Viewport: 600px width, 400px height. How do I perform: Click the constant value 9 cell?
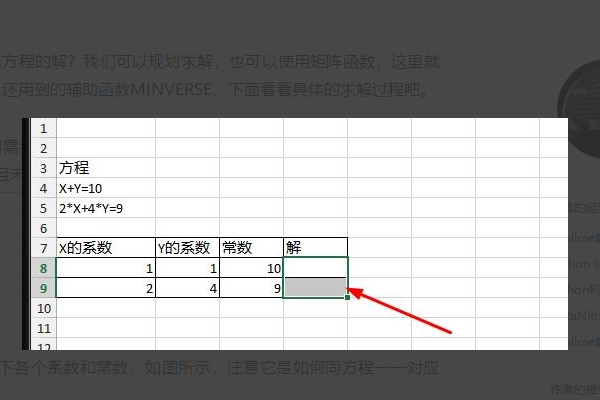[251, 288]
